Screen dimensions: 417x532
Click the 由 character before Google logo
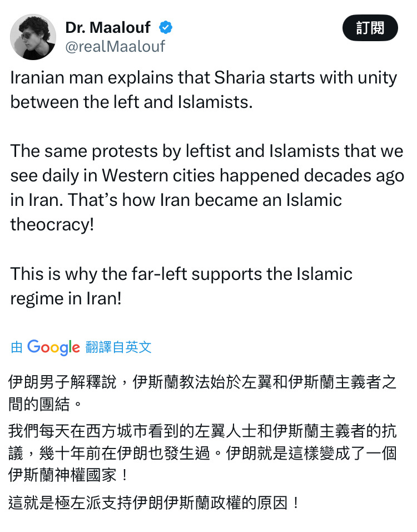point(17,347)
